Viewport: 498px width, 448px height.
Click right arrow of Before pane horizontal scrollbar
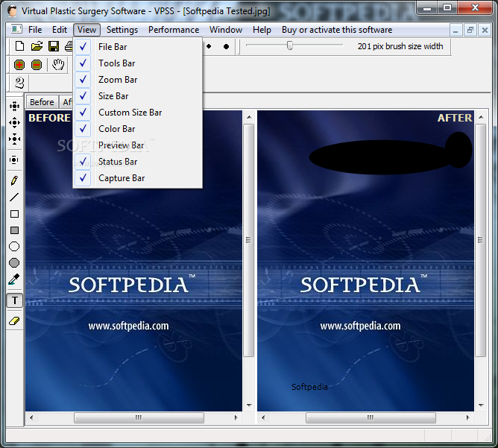click(x=236, y=417)
